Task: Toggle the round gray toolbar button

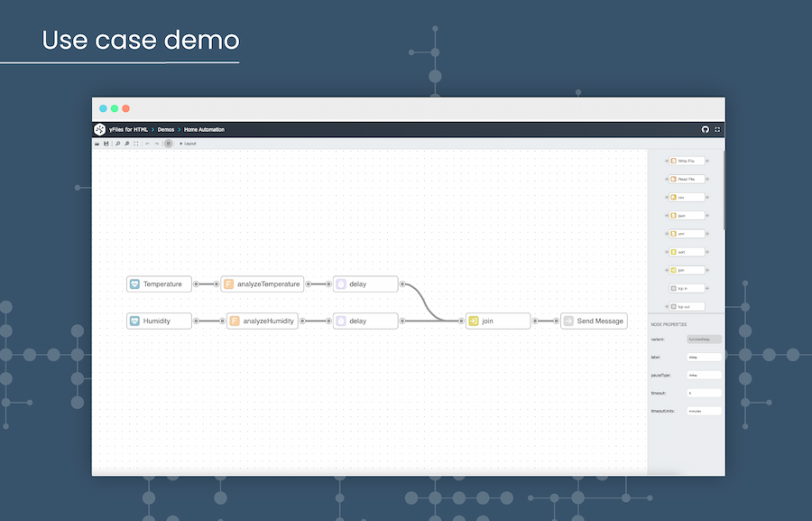Action: [x=168, y=144]
